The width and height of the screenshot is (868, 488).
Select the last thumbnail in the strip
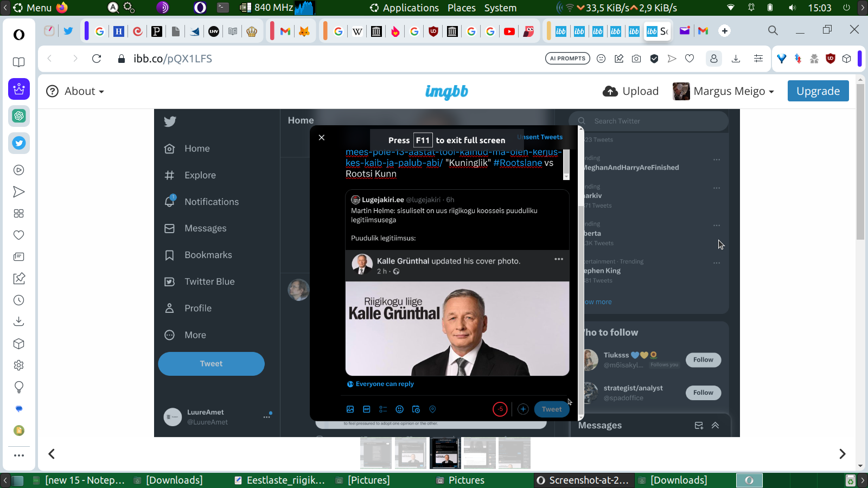click(514, 453)
